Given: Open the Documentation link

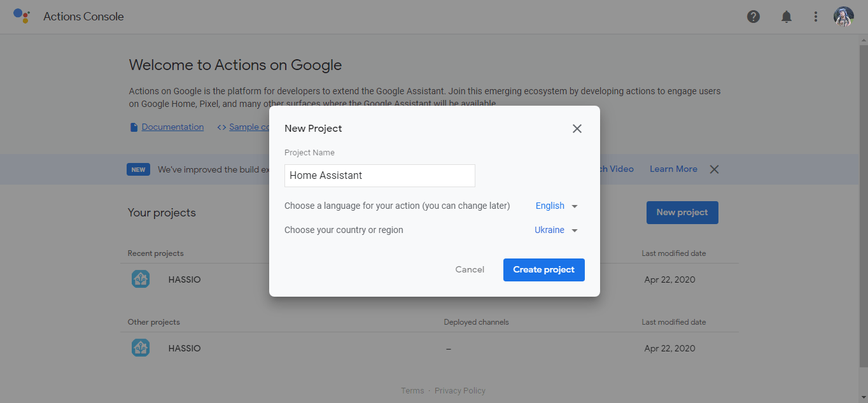Looking at the screenshot, I should pyautogui.click(x=172, y=127).
